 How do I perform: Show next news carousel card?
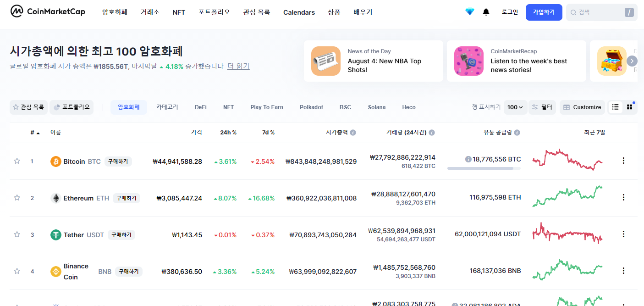tap(632, 61)
